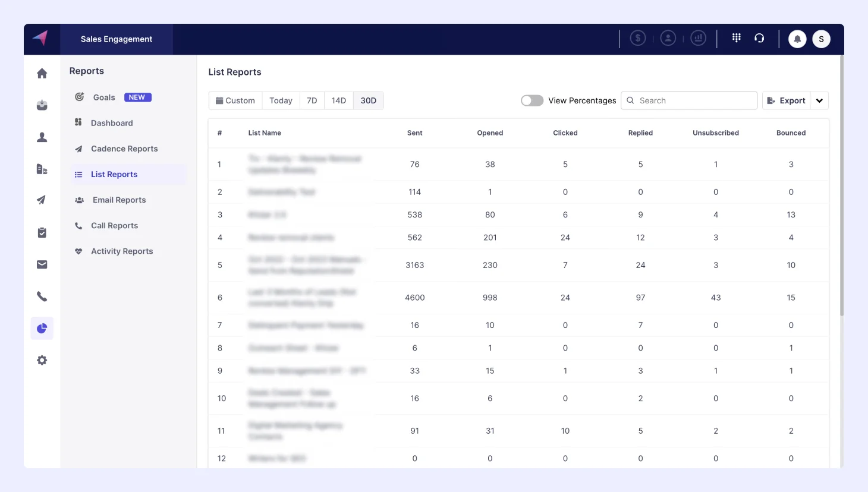Select the 7D time range tab

(312, 100)
